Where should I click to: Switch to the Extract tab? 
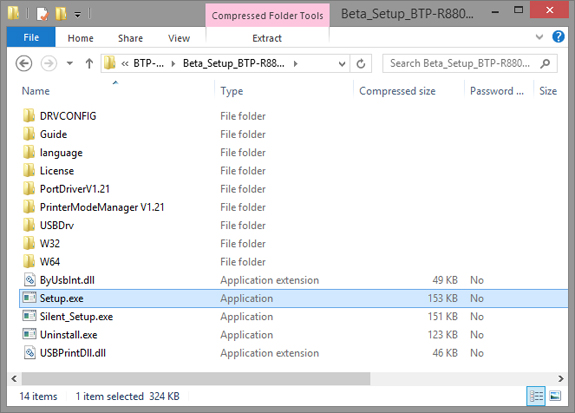pos(267,38)
